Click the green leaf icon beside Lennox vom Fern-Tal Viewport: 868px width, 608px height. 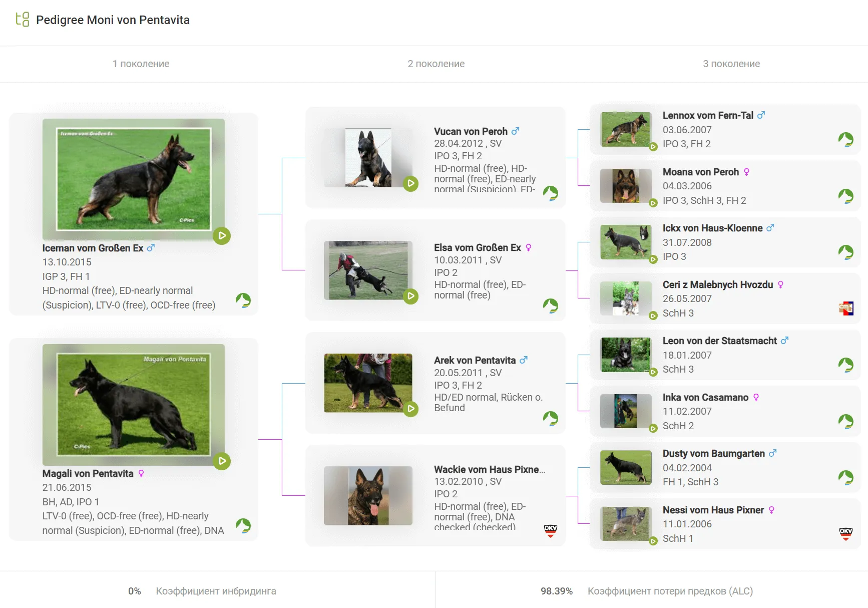point(845,140)
